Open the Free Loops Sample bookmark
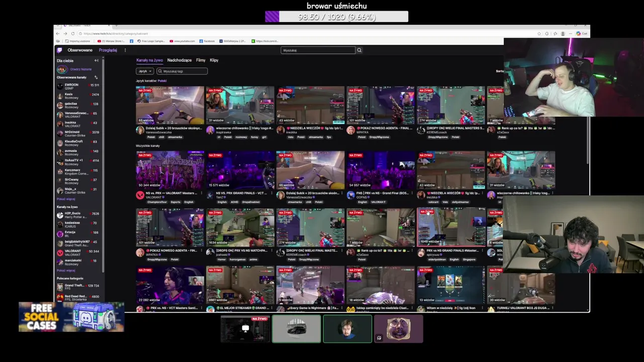 click(x=151, y=41)
